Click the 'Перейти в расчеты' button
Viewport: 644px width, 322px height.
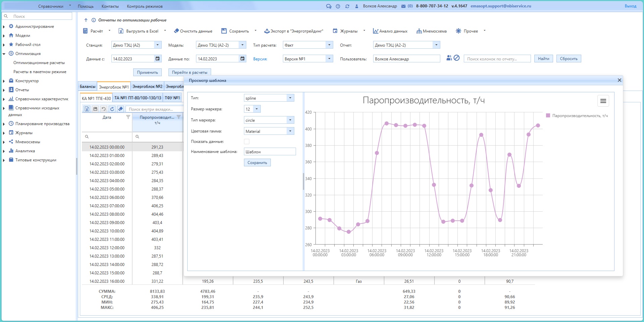(189, 72)
